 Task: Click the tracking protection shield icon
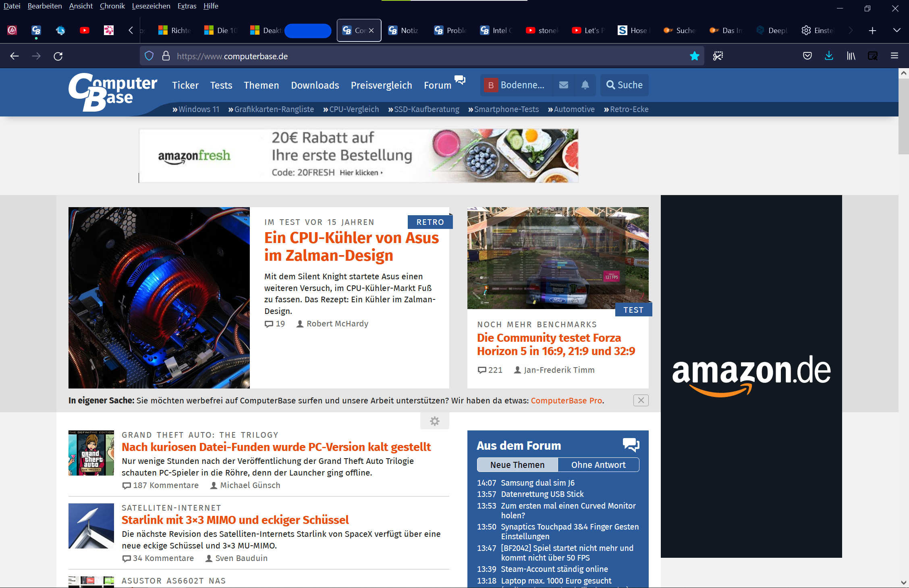pyautogui.click(x=149, y=56)
